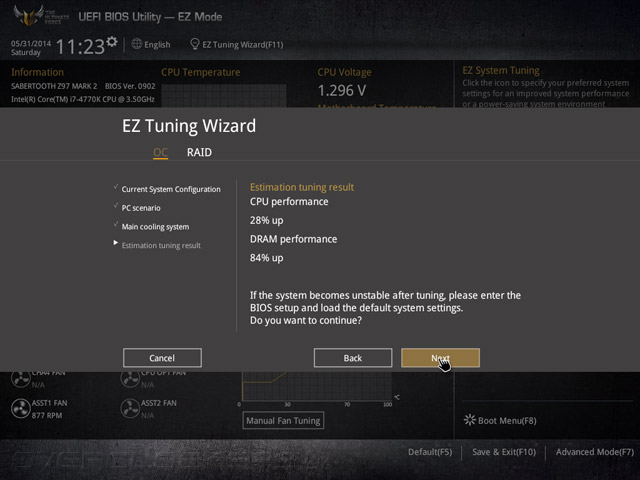Select the Current System Configuration step
The image size is (640, 480).
click(171, 189)
